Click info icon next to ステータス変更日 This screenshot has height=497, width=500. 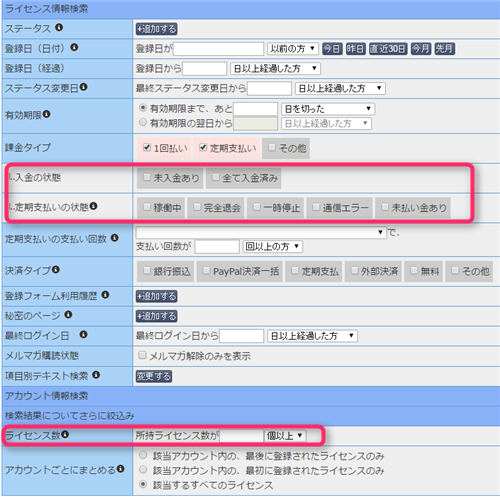pyautogui.click(x=84, y=87)
